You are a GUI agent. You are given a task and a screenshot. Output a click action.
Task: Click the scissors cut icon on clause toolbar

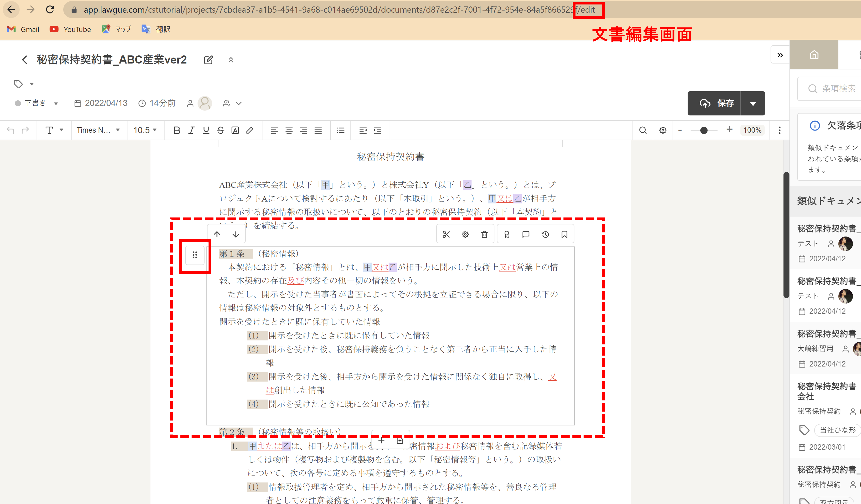(x=446, y=234)
